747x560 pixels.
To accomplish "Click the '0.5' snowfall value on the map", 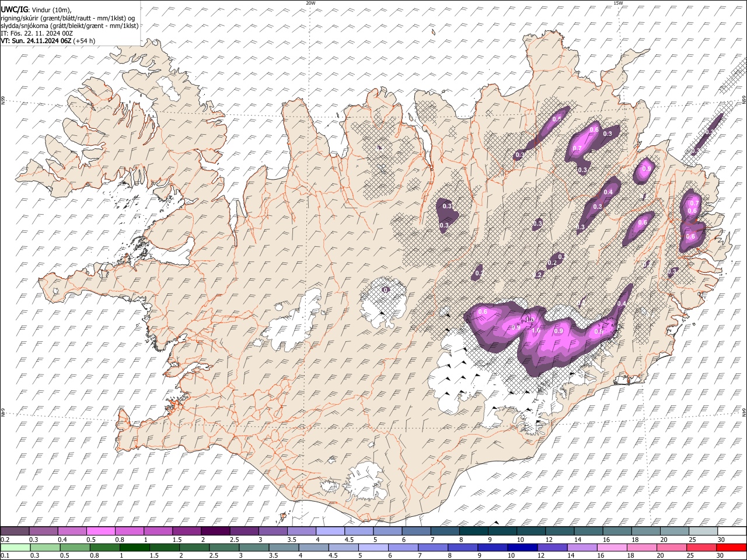I will (x=557, y=119).
